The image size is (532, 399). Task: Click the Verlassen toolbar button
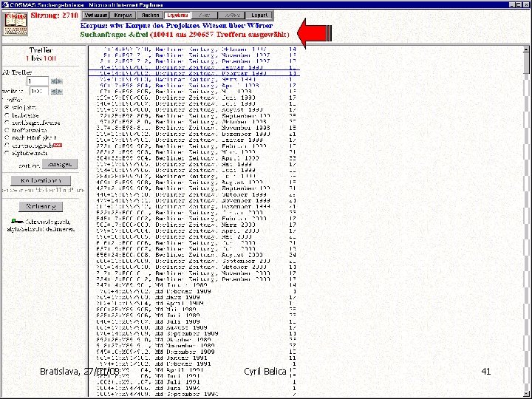96,16
